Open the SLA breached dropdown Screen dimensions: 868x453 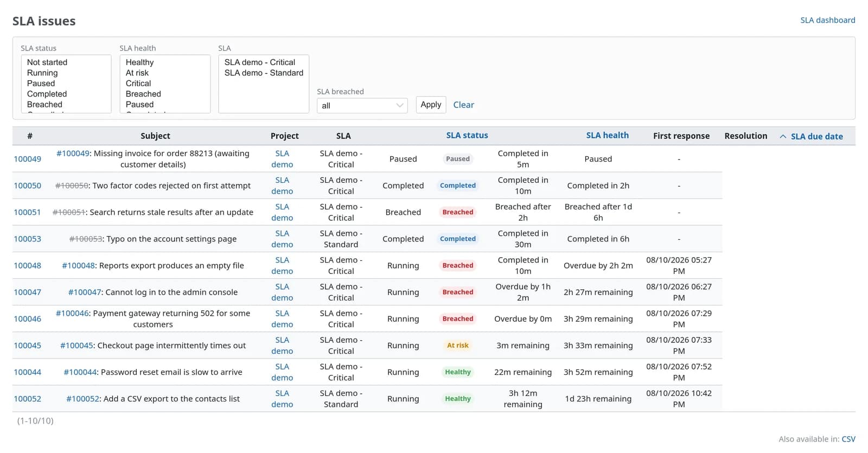point(362,105)
